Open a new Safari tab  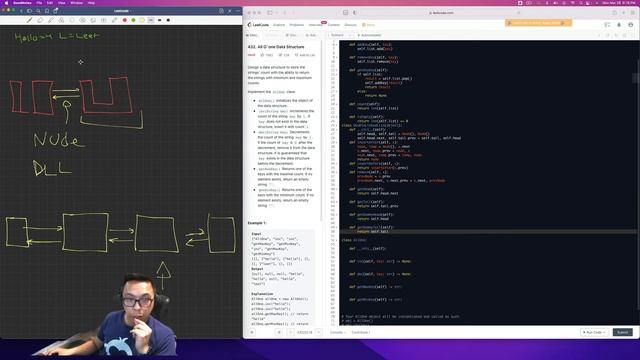tap(624, 13)
